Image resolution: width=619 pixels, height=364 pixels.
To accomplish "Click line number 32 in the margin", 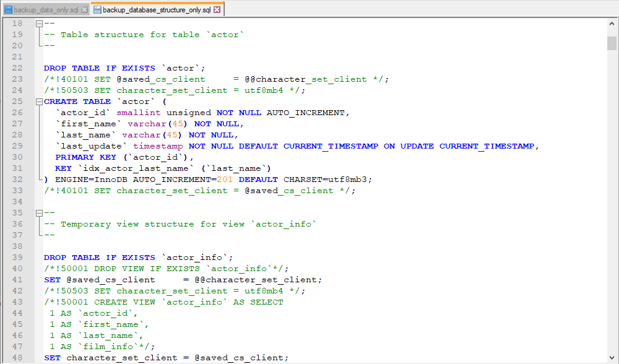I will point(17,180).
